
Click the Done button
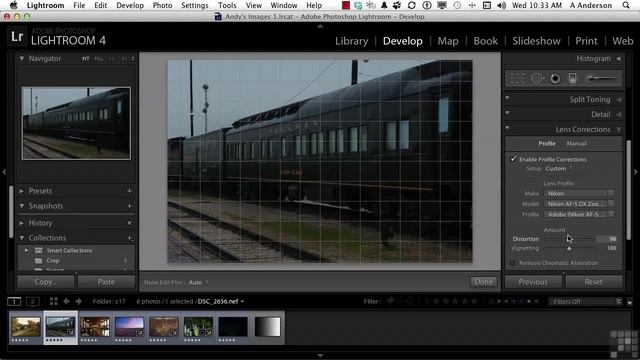click(484, 282)
